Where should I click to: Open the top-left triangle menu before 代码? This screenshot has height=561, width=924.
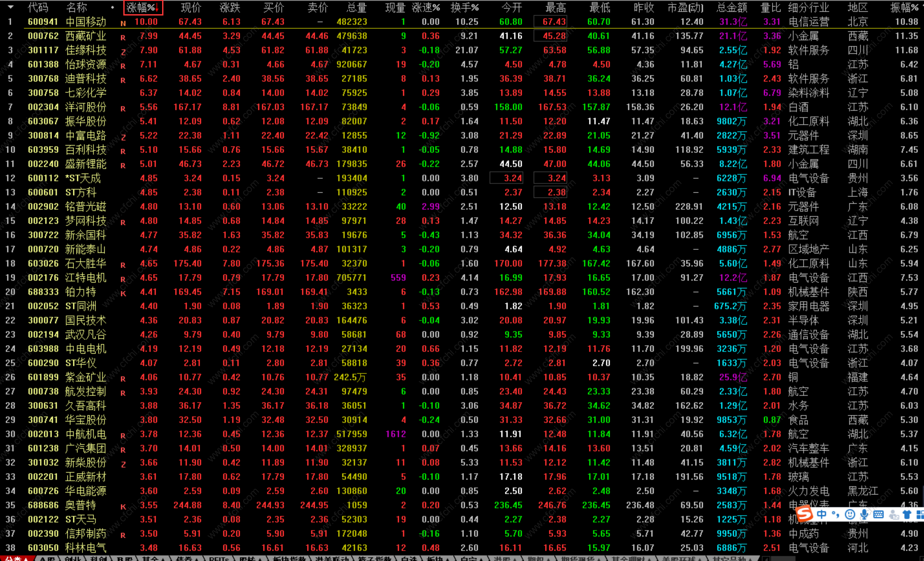pyautogui.click(x=10, y=7)
